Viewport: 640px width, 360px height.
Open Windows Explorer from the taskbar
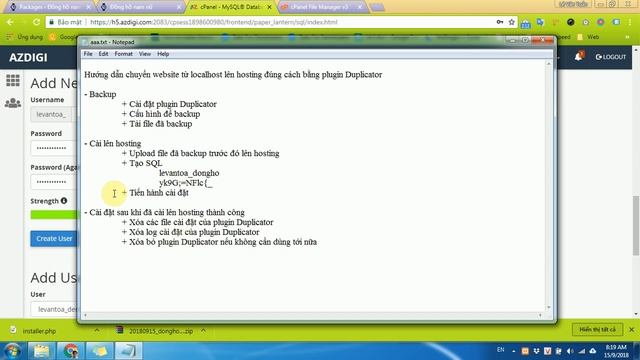[x=41, y=351]
